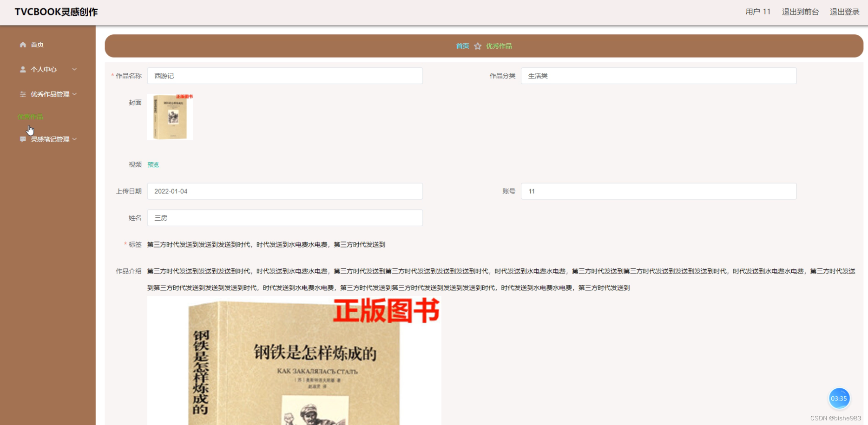
Task: Click the 上传日期 field showing 2022-01-04
Action: [x=285, y=191]
